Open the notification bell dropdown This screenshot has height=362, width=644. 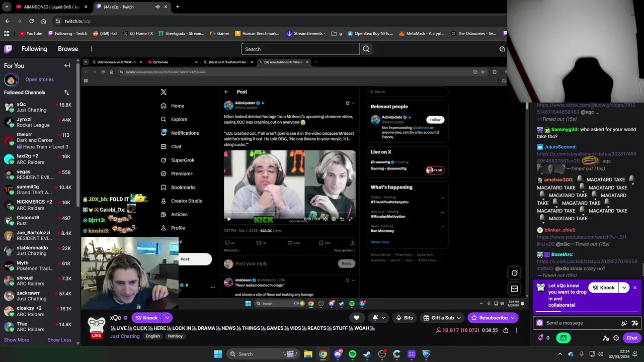click(x=378, y=318)
